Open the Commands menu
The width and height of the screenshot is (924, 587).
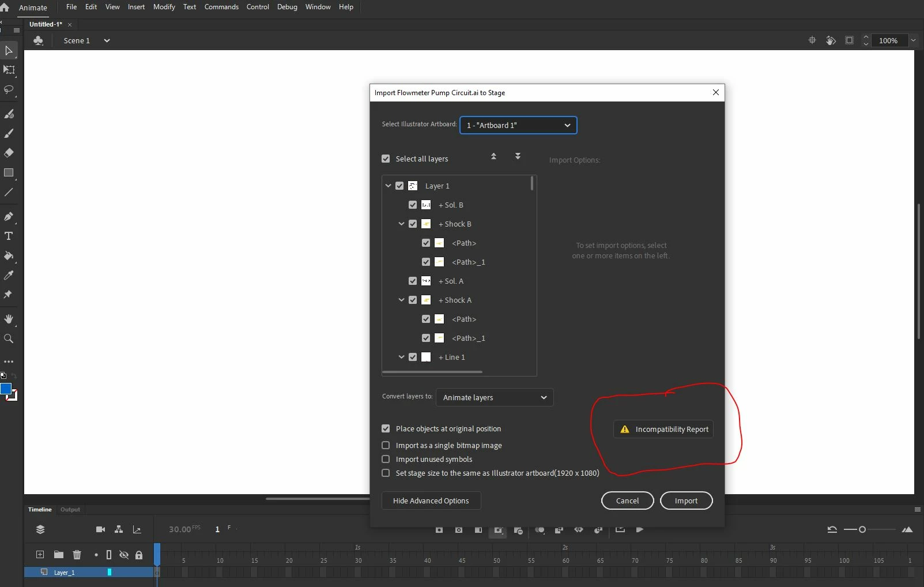221,7
